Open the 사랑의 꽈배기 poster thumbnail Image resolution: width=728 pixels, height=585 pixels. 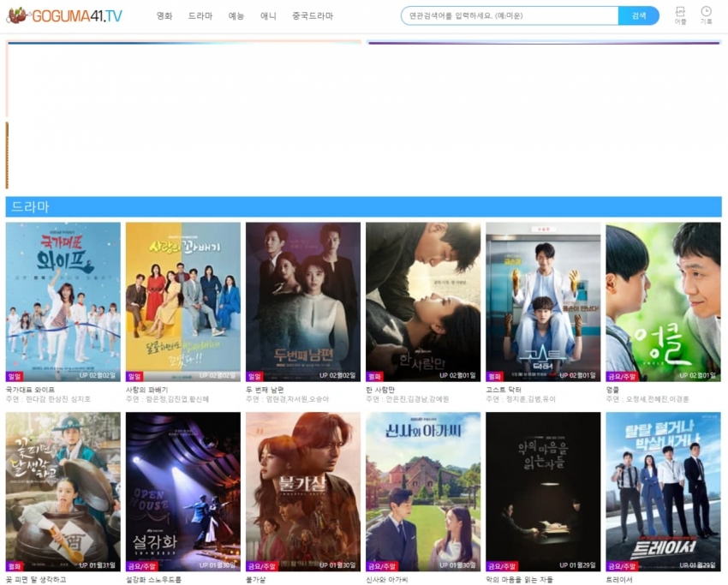pyautogui.click(x=183, y=301)
